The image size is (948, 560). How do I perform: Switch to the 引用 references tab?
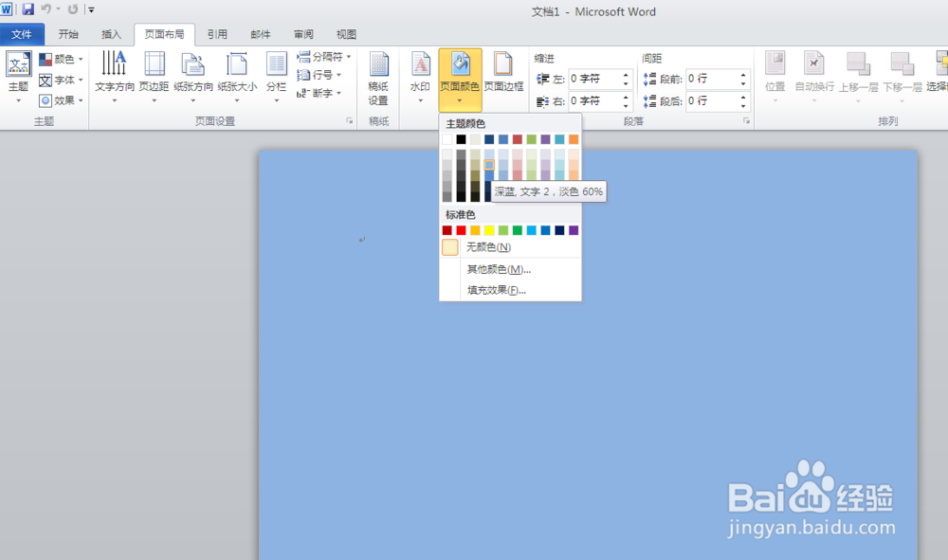tap(217, 34)
